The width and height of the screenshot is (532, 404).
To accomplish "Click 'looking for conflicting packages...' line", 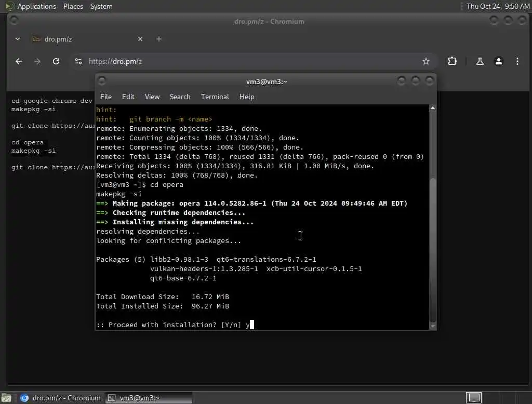I will (169, 241).
